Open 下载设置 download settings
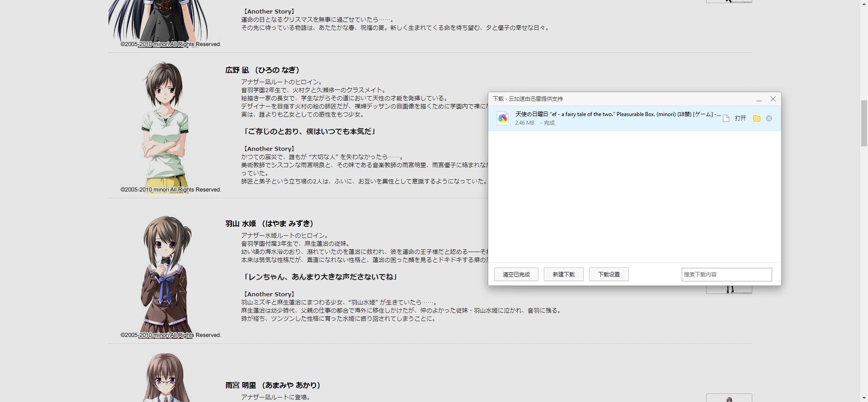The height and width of the screenshot is (402, 868). (x=609, y=274)
